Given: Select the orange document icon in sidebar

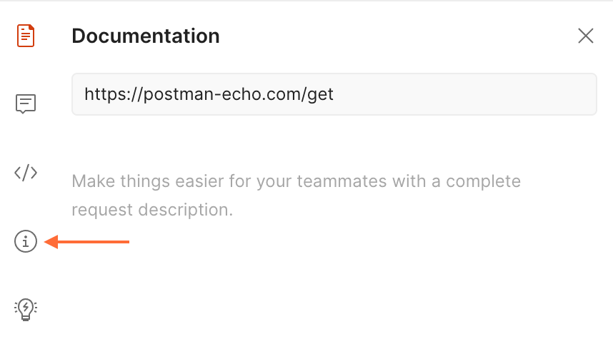Looking at the screenshot, I should click(26, 35).
